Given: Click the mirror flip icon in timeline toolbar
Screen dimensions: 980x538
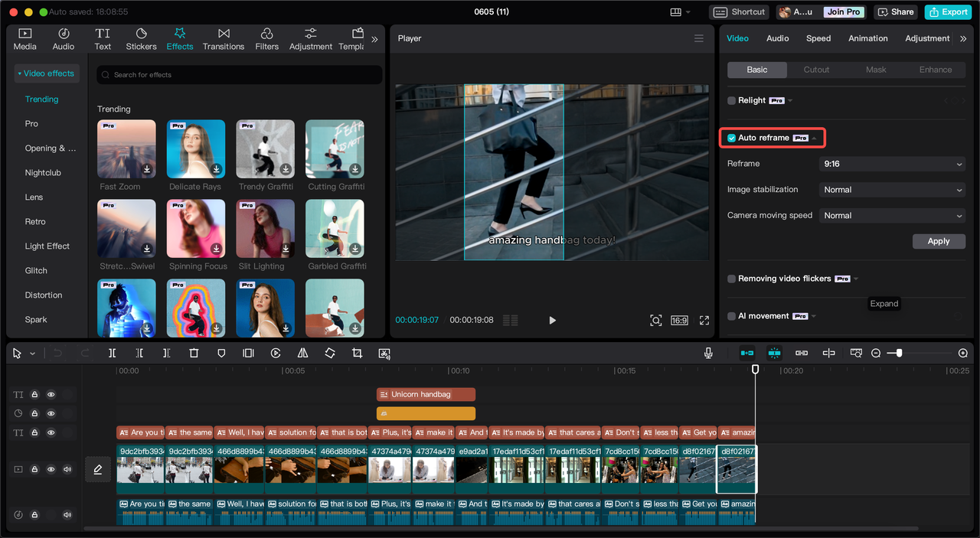Looking at the screenshot, I should pos(302,353).
